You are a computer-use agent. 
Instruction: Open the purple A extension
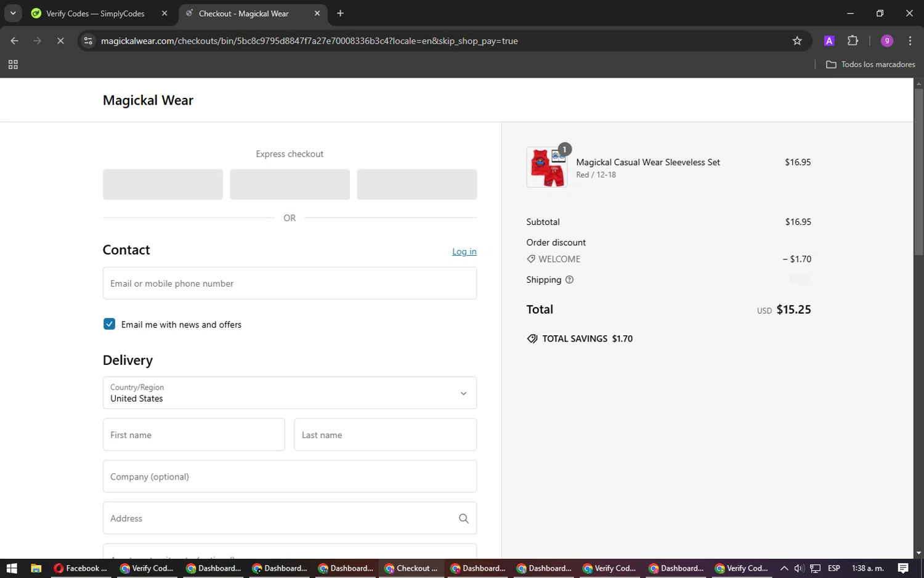[829, 41]
